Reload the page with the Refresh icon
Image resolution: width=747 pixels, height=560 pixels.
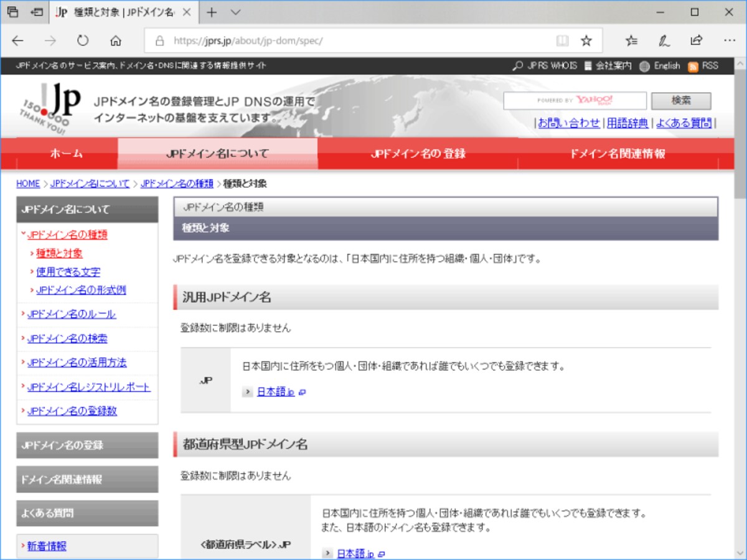(83, 40)
